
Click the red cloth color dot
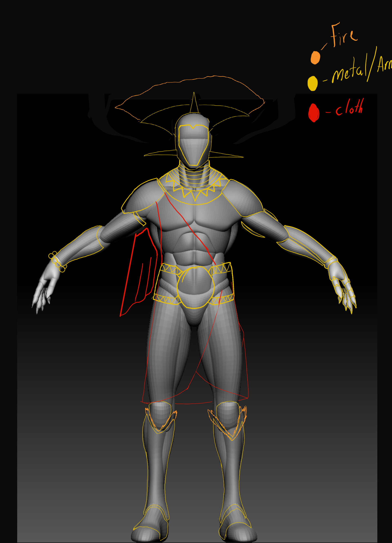[x=314, y=113]
